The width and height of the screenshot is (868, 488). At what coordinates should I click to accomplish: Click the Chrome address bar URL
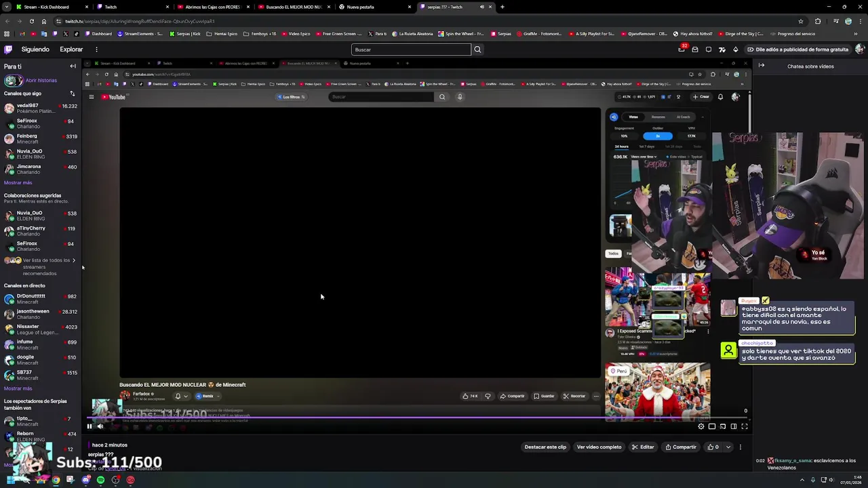pos(140,21)
